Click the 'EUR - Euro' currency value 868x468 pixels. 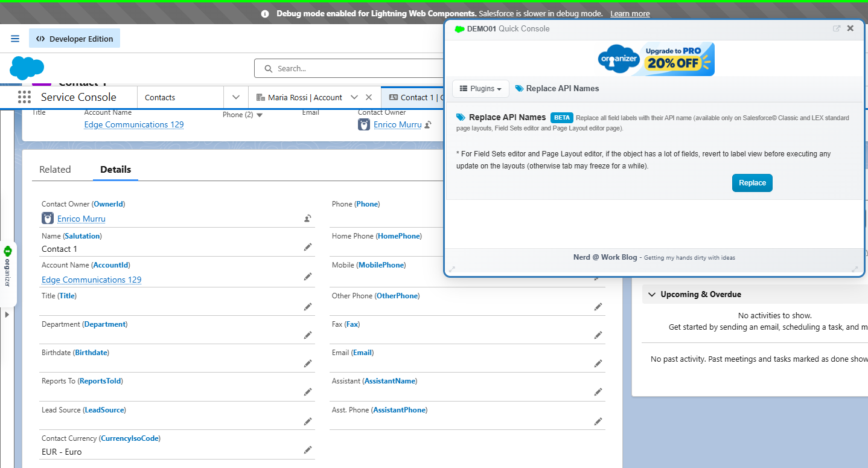click(x=62, y=452)
